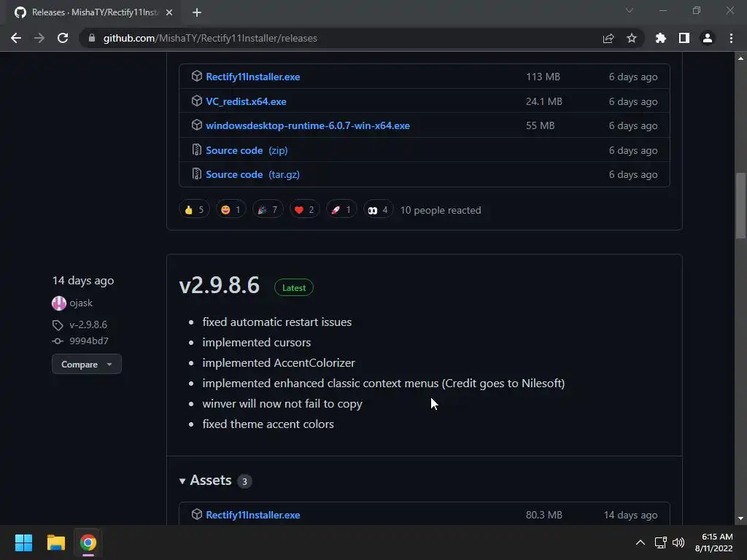Click ojask's avatar image
Screen dimensions: 747x560
point(59,303)
